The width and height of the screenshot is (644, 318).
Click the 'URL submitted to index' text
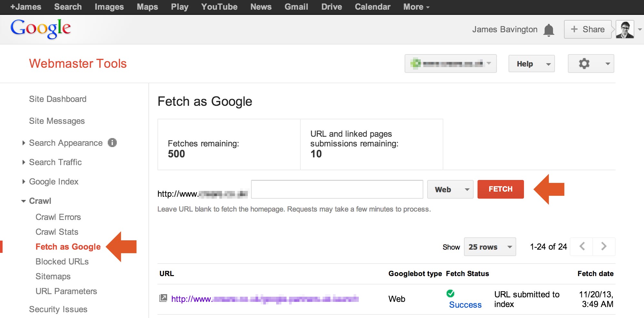pyautogui.click(x=527, y=299)
